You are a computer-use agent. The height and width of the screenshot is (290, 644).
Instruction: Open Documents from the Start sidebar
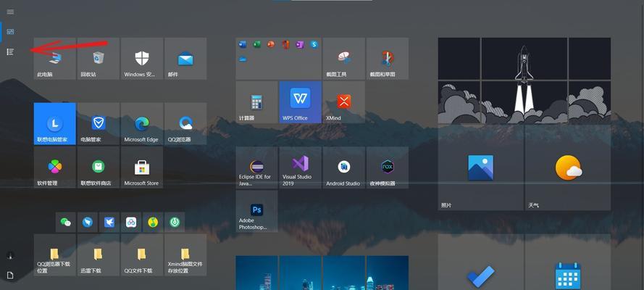coord(10,275)
